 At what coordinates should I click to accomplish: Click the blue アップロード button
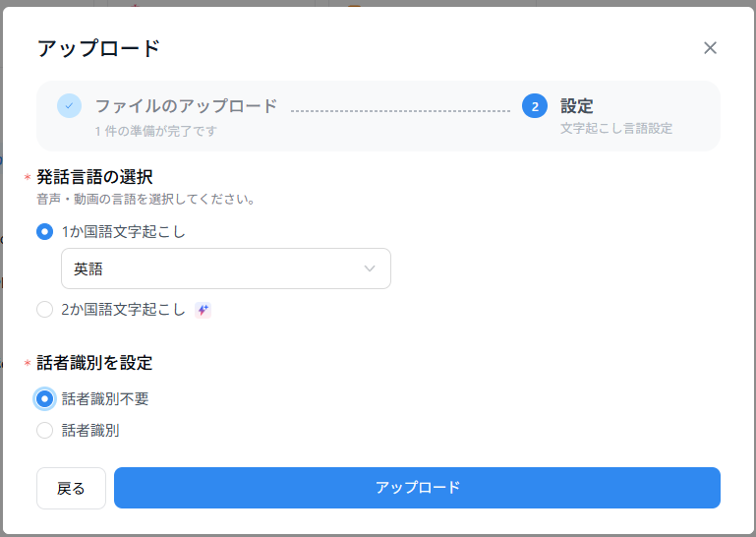[x=417, y=488]
